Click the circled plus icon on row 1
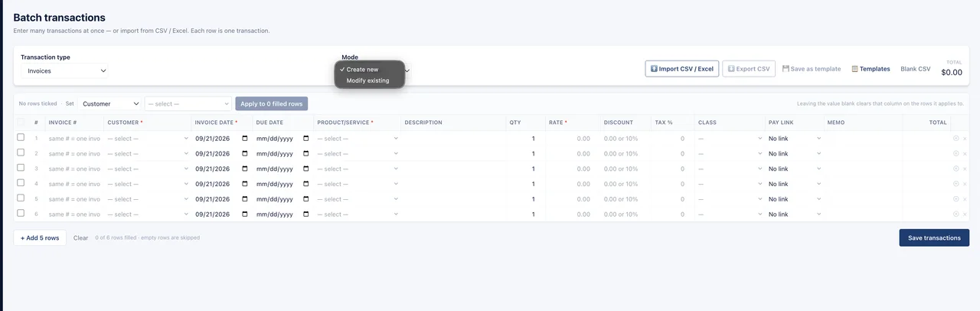Image resolution: width=980 pixels, height=311 pixels. [x=956, y=139]
